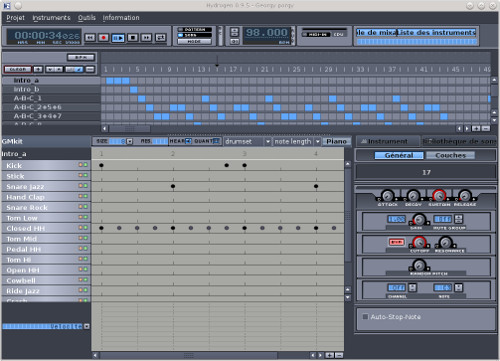Viewport: 500px width, 361px height.
Task: Open the Liste des instruments view
Action: coord(436,32)
